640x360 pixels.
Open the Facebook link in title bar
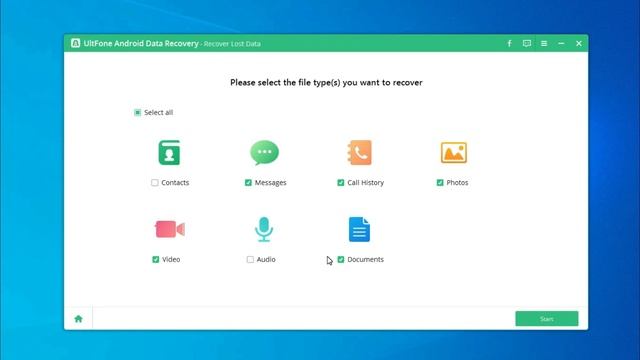click(509, 43)
